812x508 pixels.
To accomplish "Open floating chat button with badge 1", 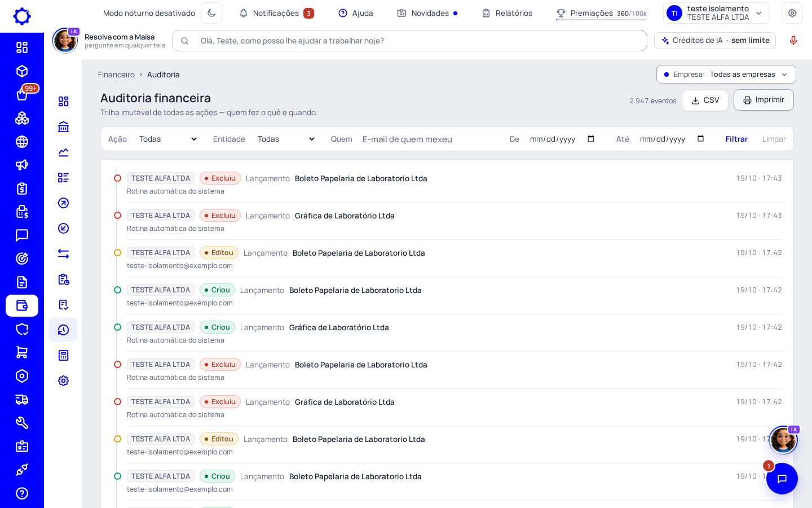I will coord(782,479).
